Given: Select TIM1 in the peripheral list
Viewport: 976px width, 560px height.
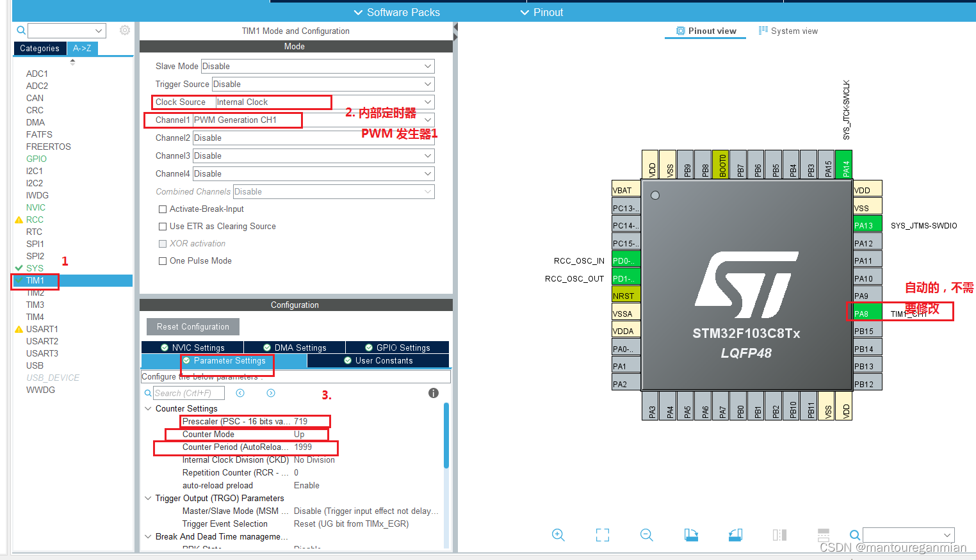Looking at the screenshot, I should coord(35,280).
